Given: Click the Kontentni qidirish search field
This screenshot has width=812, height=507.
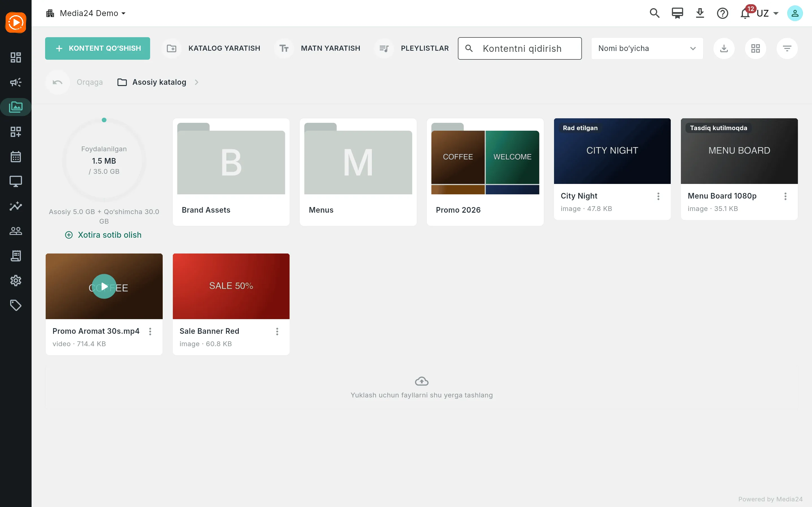Looking at the screenshot, I should [520, 48].
